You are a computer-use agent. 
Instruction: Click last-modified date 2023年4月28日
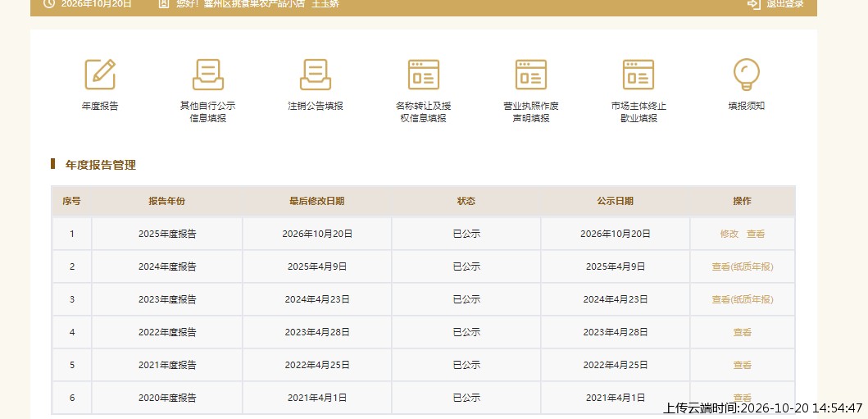[x=317, y=332]
